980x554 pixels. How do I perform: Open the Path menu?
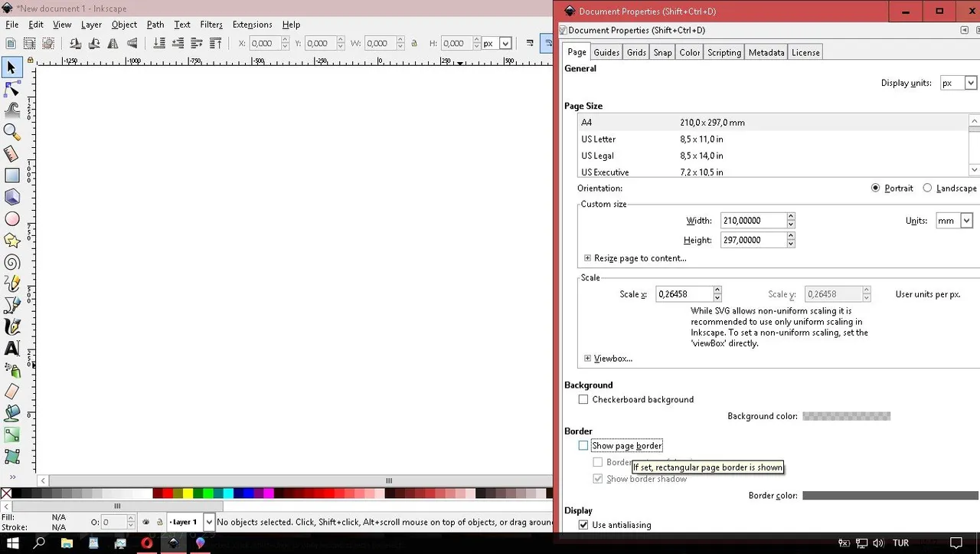pyautogui.click(x=155, y=25)
